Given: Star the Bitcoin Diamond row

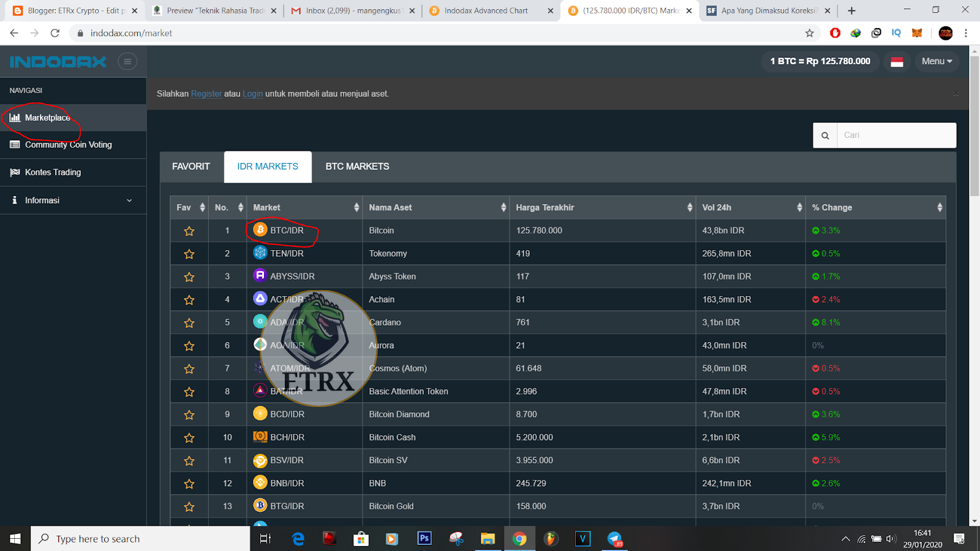Looking at the screenshot, I should tap(189, 415).
